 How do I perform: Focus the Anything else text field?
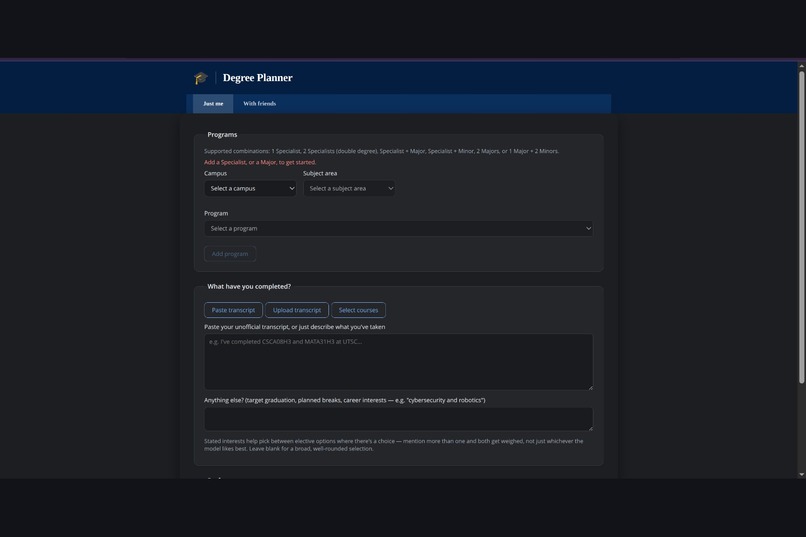coord(398,419)
